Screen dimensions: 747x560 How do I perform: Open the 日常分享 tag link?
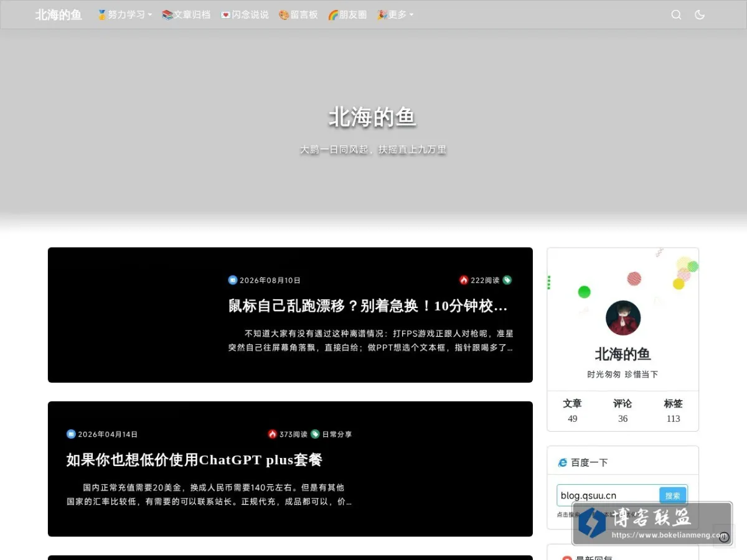[337, 434]
